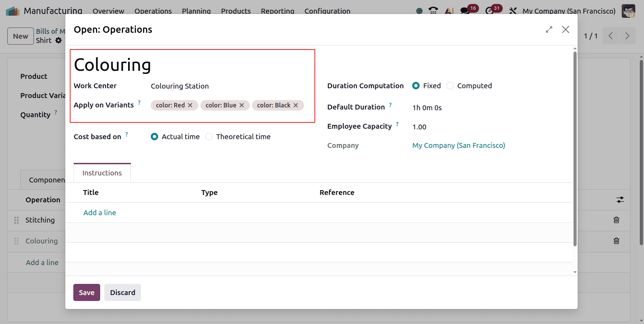Delete the Stitching operation row
Viewport: 644px width, 324px height.
(x=616, y=220)
